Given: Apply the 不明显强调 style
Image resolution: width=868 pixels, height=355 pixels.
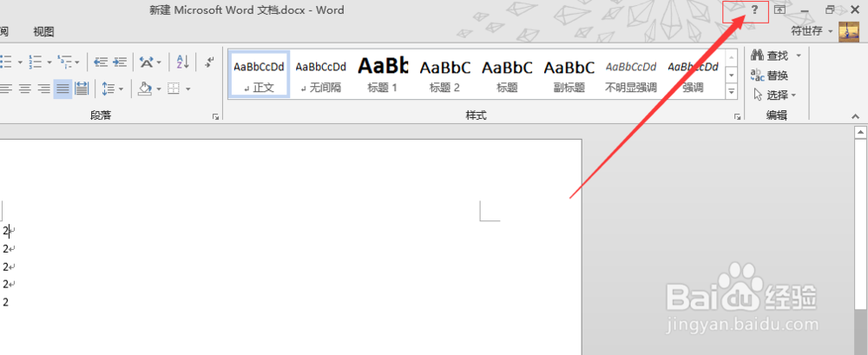Looking at the screenshot, I should 631,75.
